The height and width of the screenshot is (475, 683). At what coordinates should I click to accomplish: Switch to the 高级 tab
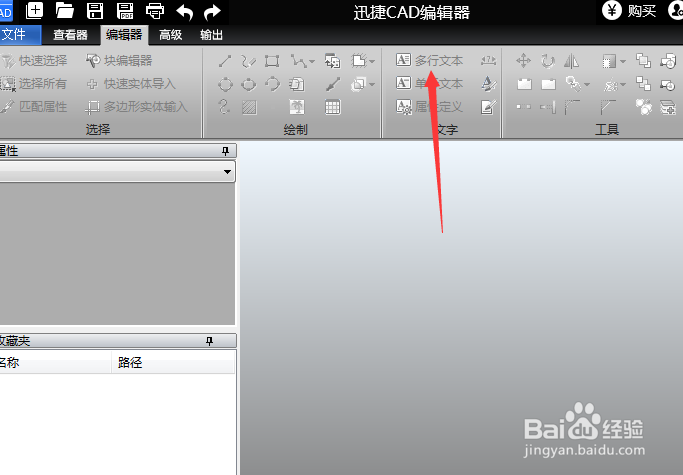(170, 35)
